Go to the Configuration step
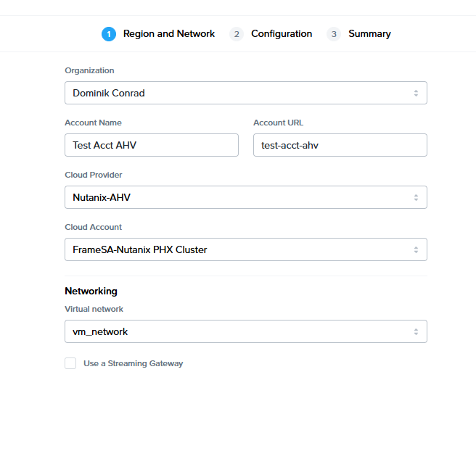This screenshot has width=476, height=459. click(282, 34)
